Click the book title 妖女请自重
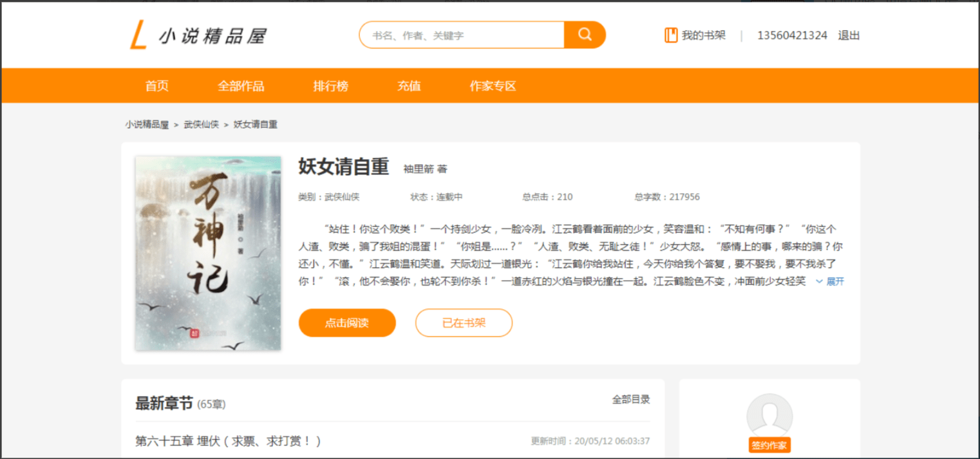The image size is (980, 459). coord(344,167)
